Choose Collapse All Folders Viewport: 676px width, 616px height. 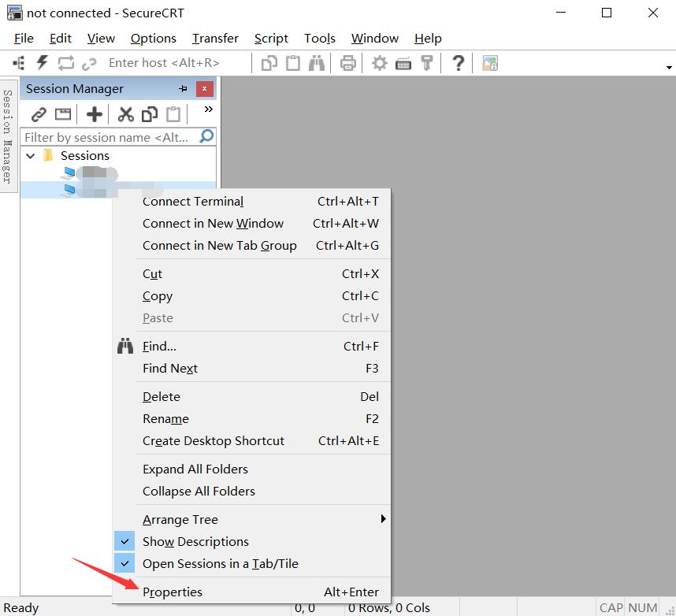[252, 491]
